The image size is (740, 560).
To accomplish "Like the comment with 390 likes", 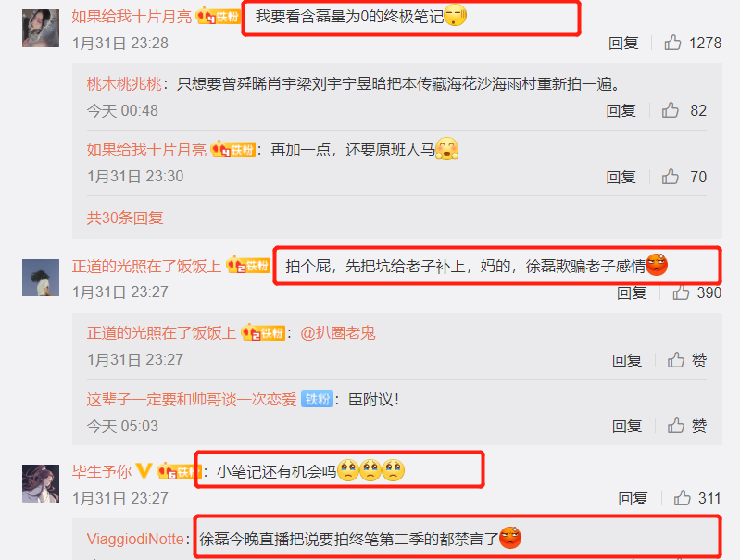I will 681,292.
